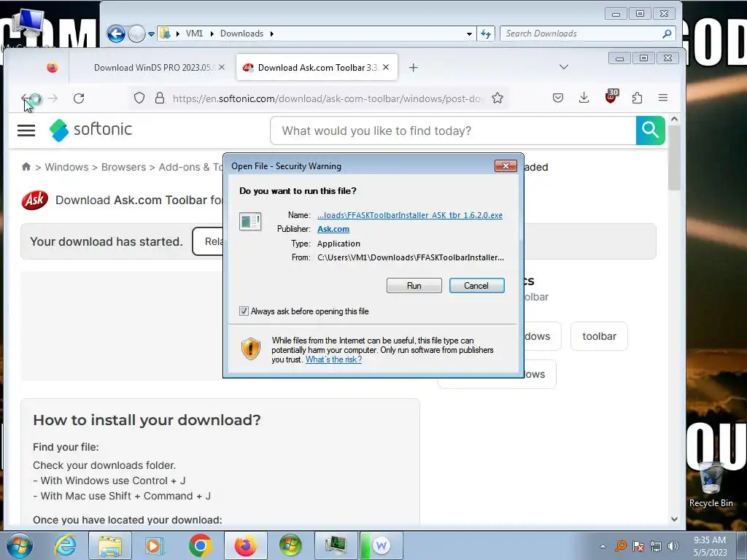Close the WinDS PRO tab
Screen dimensions: 747x560
pyautogui.click(x=222, y=68)
